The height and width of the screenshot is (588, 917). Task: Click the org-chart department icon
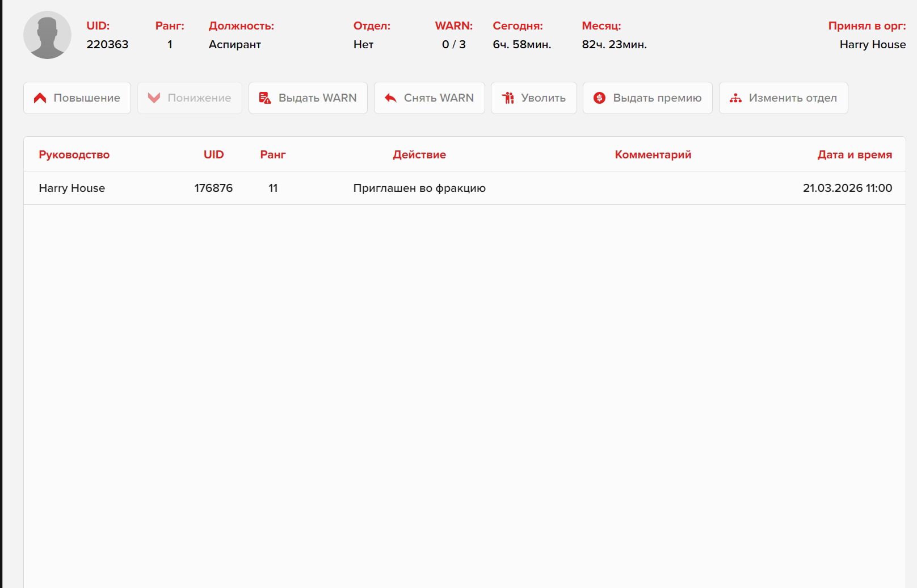[735, 98]
